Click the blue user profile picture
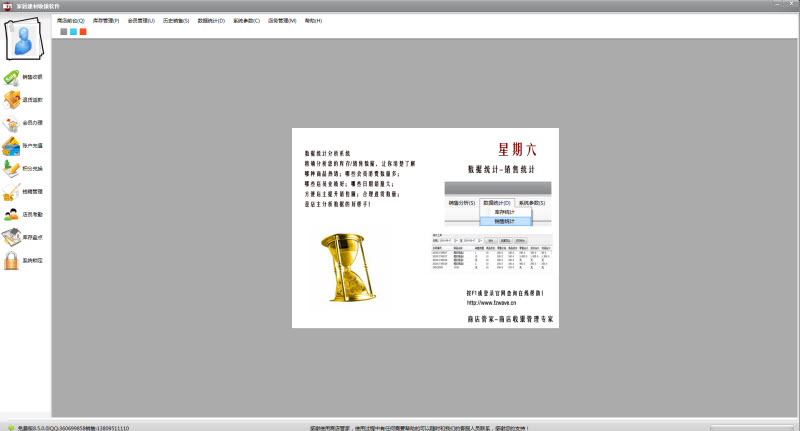Viewport: 800px width, 431px height. [x=24, y=39]
